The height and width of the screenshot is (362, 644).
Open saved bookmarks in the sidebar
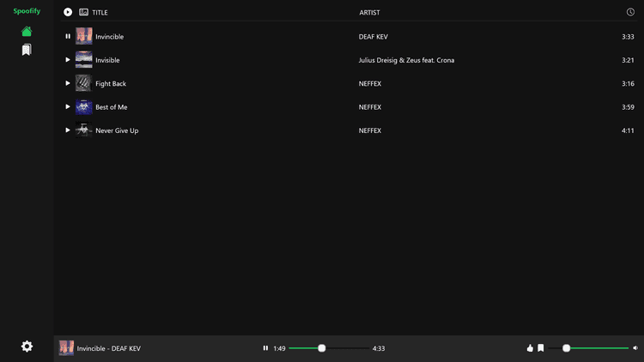[27, 51]
